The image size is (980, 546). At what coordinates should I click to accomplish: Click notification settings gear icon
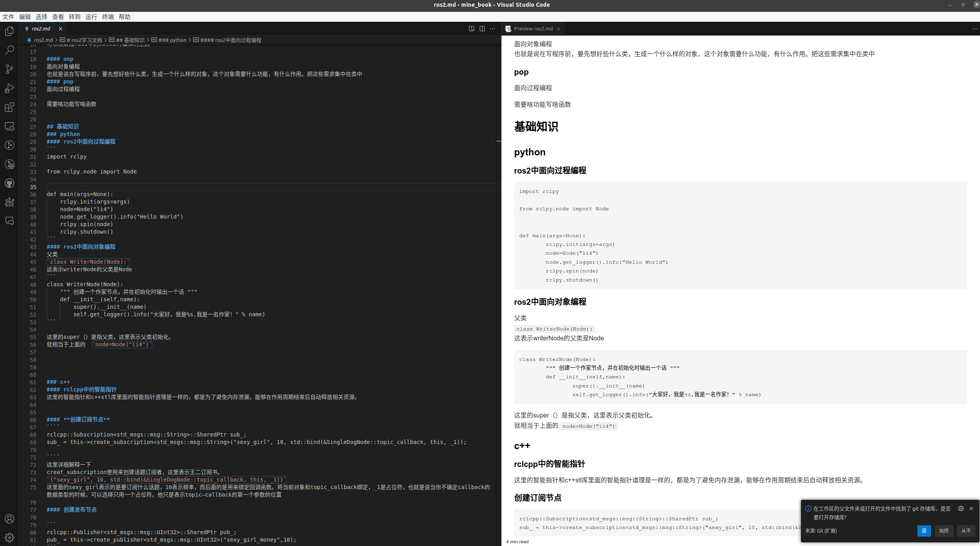pos(961,508)
